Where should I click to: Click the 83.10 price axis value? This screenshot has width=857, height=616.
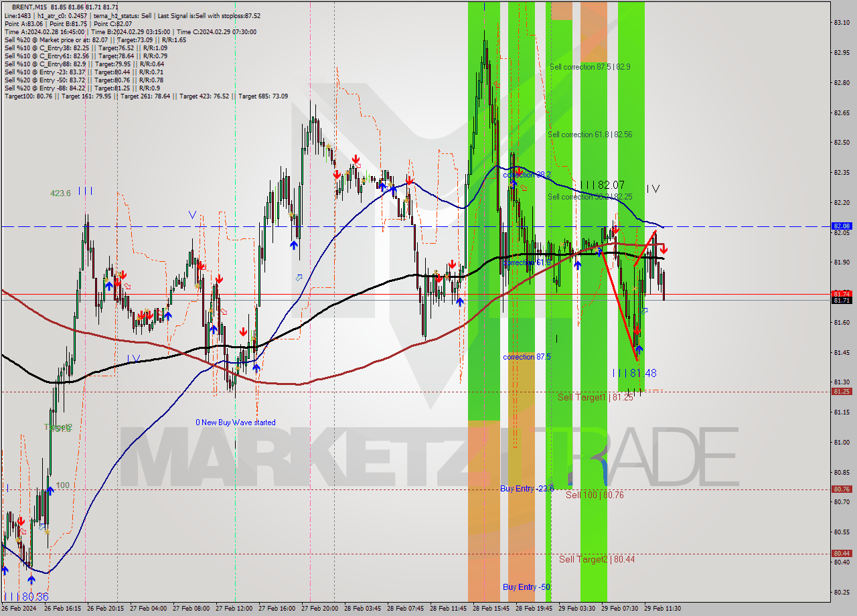pyautogui.click(x=842, y=22)
